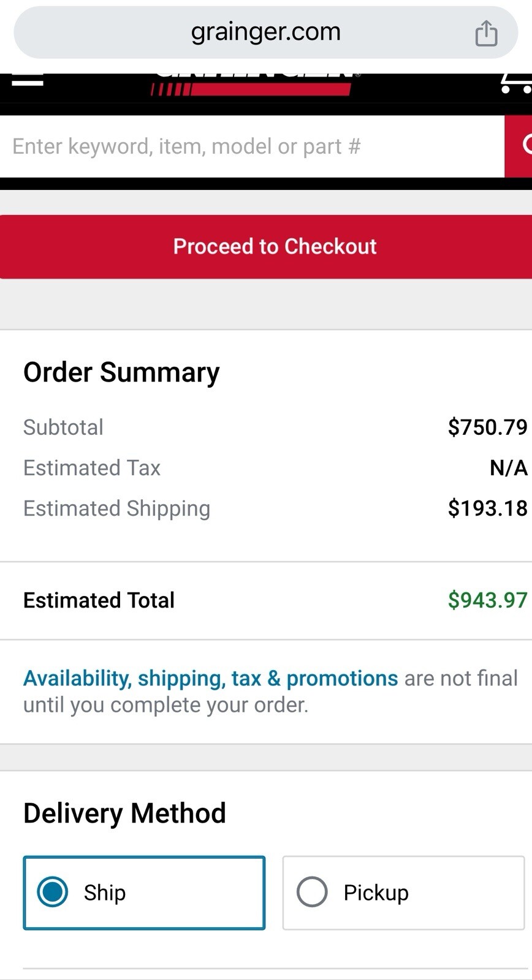Select the Ship delivery radio button
This screenshot has height=980, width=532.
point(53,892)
